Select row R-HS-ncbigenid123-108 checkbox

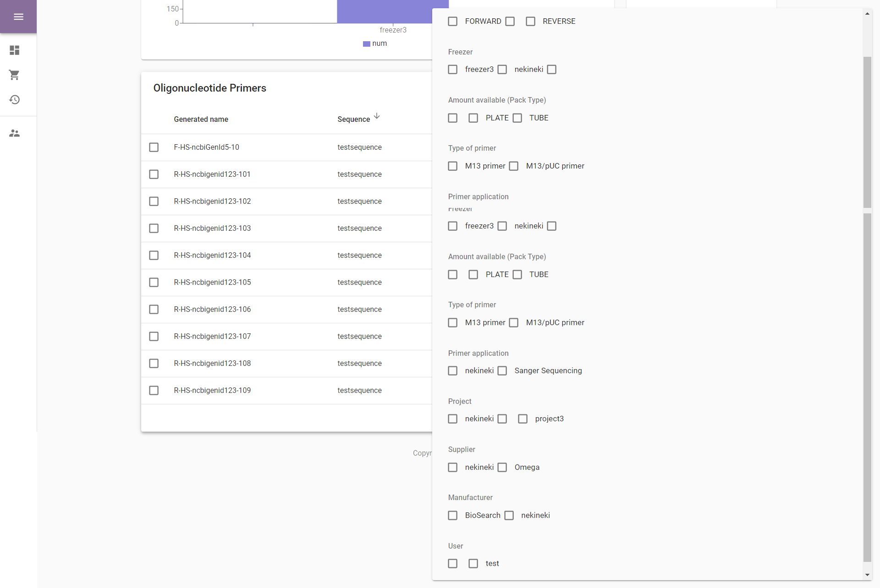[154, 364]
